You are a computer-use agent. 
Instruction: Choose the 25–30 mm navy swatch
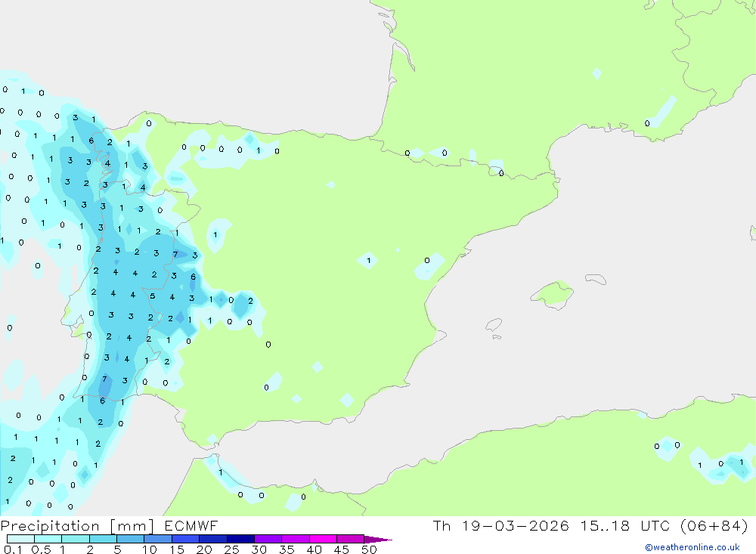240,539
